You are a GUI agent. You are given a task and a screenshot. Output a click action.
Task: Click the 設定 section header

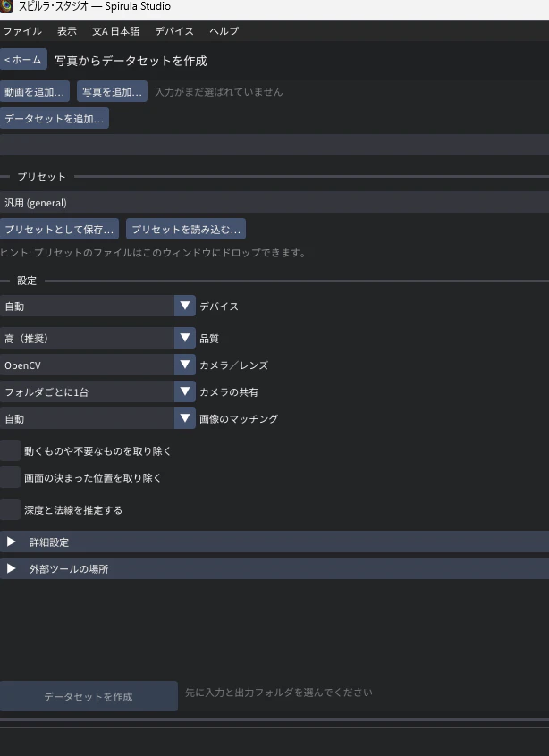point(27,281)
